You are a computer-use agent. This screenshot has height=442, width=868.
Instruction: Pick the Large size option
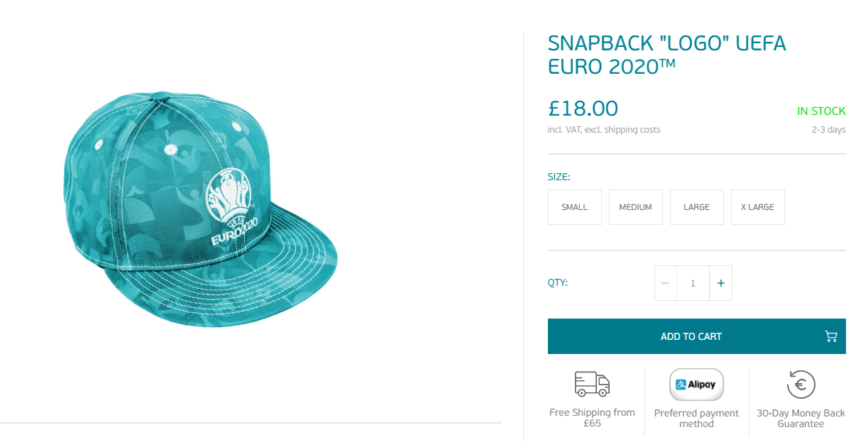click(696, 207)
